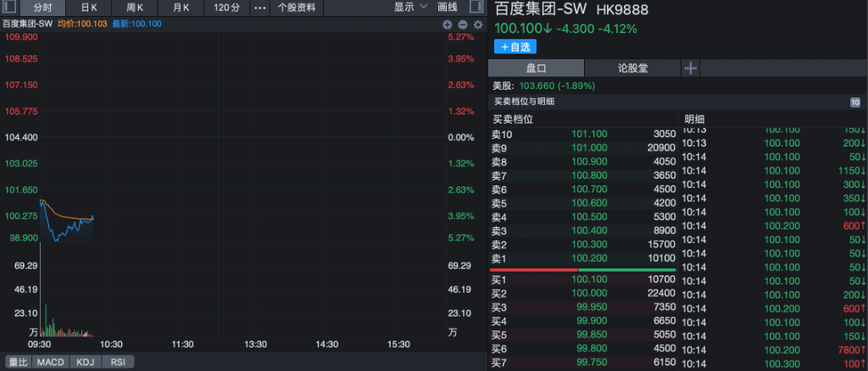
Task: Select the 卖4 row at 100.500
Action: [583, 216]
